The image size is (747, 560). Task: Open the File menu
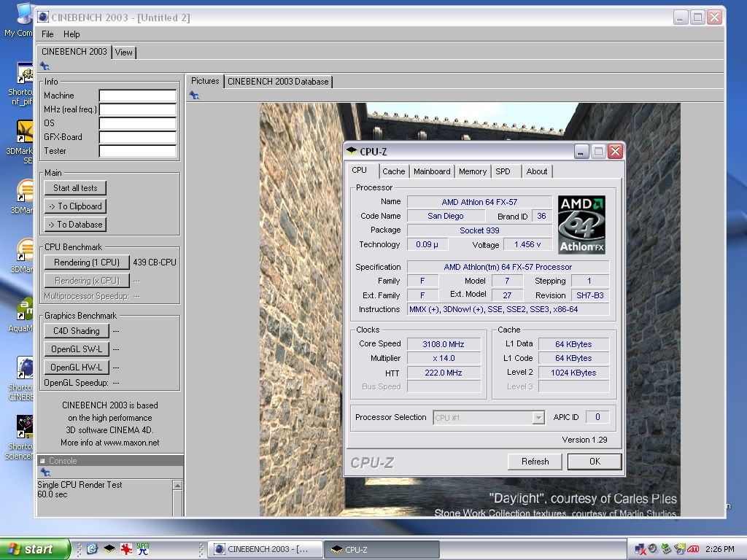click(47, 34)
